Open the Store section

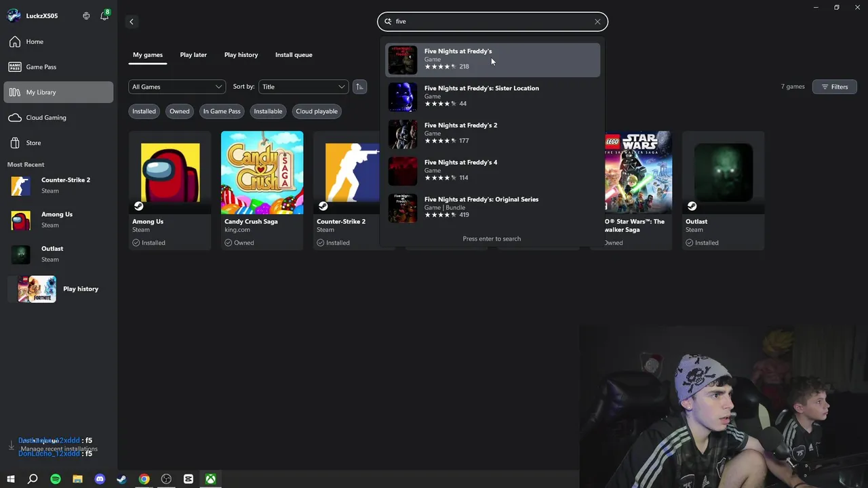[58, 143]
